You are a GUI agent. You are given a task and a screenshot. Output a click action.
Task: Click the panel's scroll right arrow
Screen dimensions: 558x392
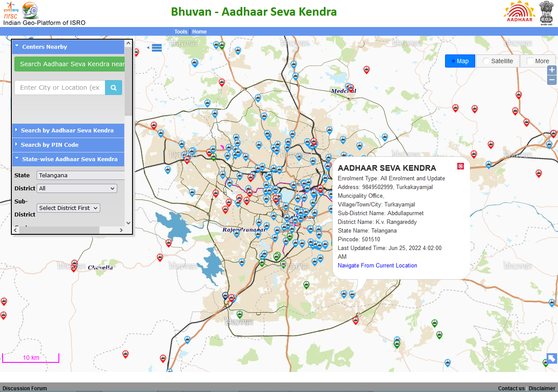(121, 230)
